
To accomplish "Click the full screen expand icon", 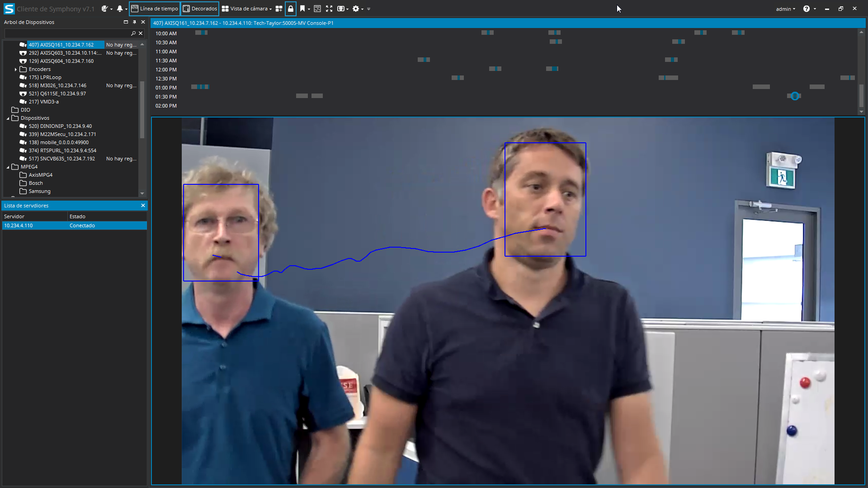I will tap(329, 9).
